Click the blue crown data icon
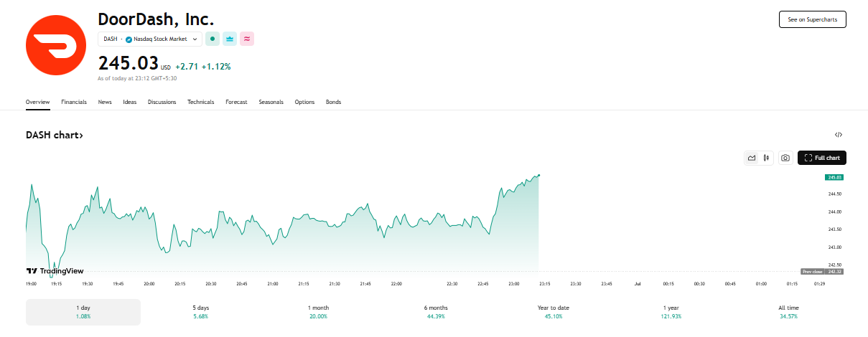868x337 pixels. [230, 39]
